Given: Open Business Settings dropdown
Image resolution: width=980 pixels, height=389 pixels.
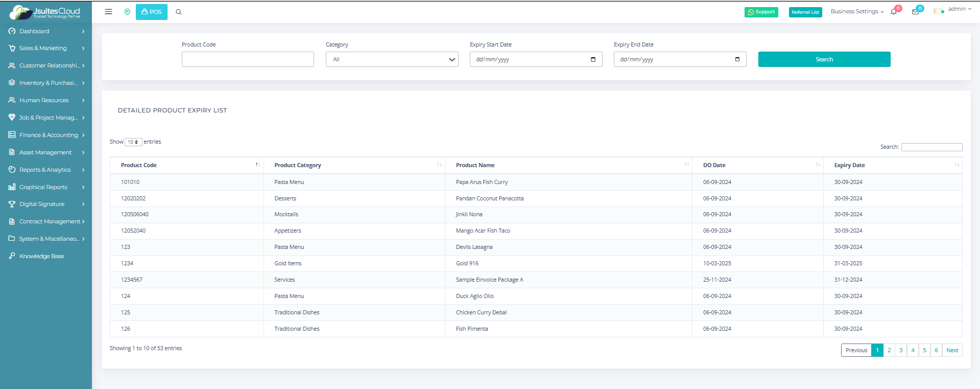Looking at the screenshot, I should [856, 11].
